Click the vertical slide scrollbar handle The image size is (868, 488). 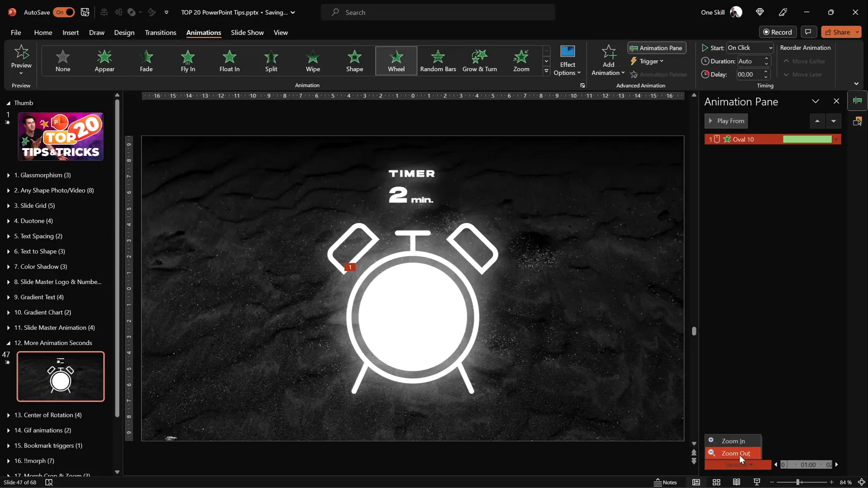(x=694, y=331)
